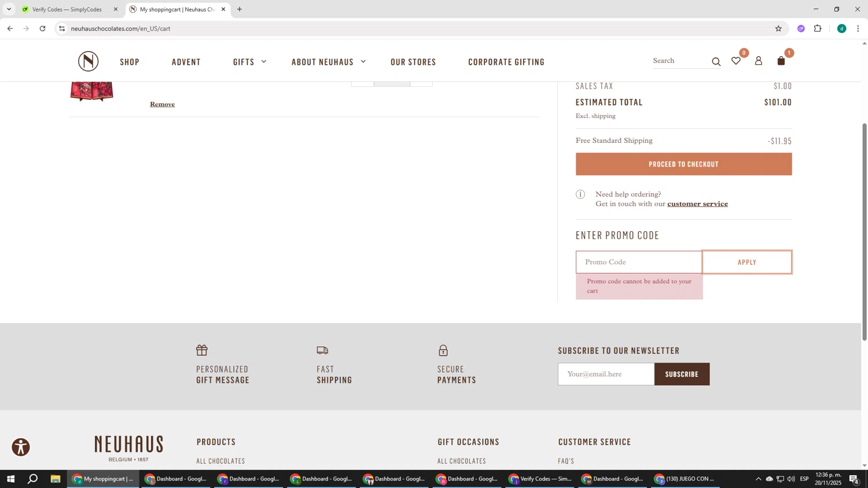Switch to Verify Codes taskbar window
Image resolution: width=868 pixels, height=488 pixels.
tap(540, 479)
